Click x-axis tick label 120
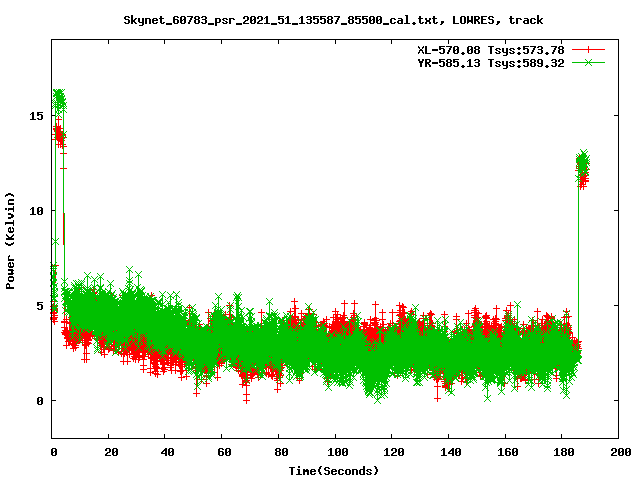The height and width of the screenshot is (480, 640). pyautogui.click(x=394, y=452)
